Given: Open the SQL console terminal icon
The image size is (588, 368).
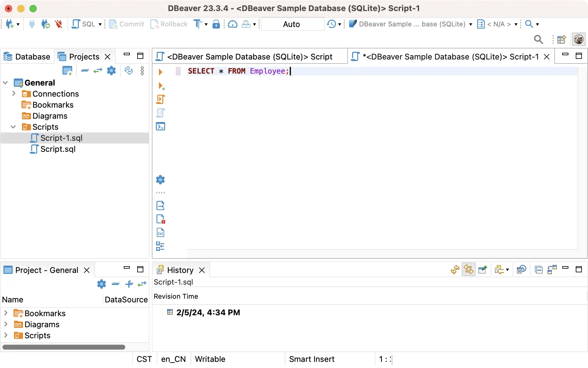Looking at the screenshot, I should pos(160,126).
